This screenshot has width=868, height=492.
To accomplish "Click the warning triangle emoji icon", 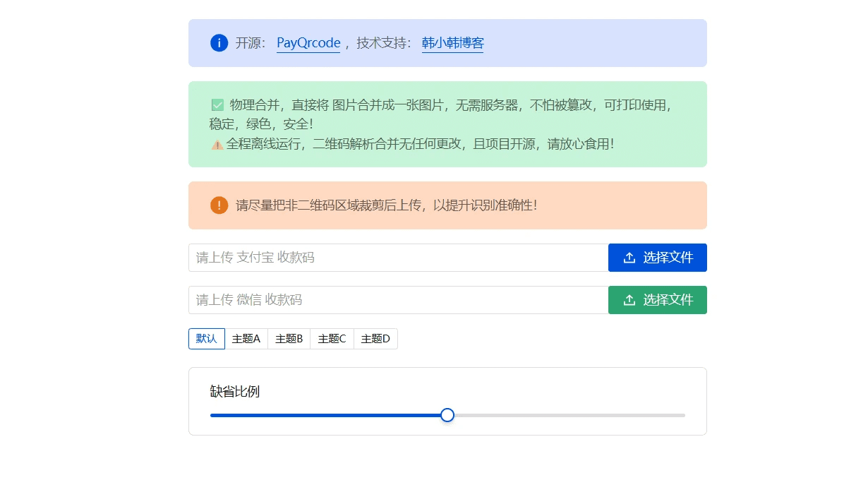I will (217, 145).
